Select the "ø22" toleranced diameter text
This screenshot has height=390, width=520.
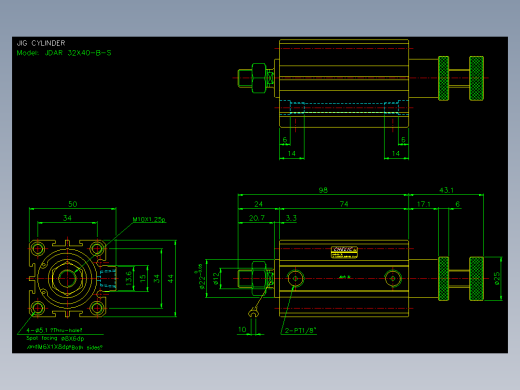click(201, 277)
